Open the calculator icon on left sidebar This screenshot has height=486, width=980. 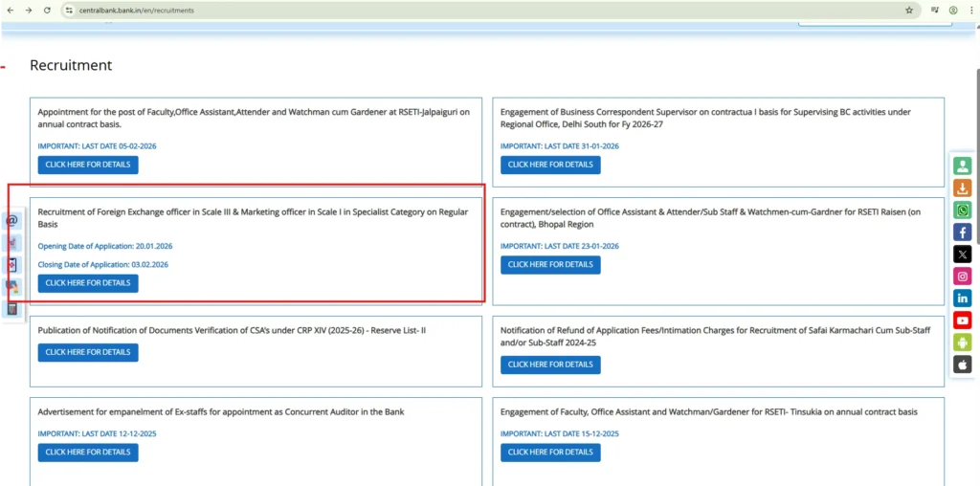tap(12, 308)
